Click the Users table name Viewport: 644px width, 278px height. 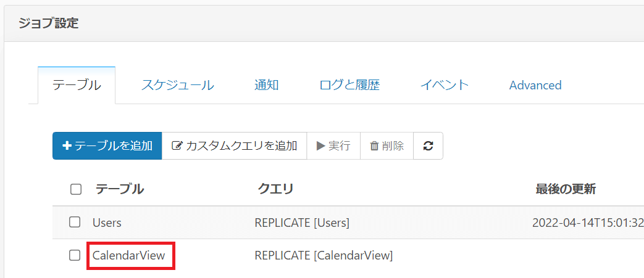(107, 222)
